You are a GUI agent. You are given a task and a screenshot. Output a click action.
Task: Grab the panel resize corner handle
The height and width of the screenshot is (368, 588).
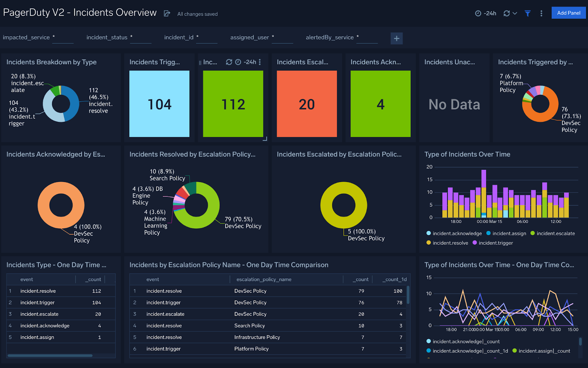click(x=265, y=139)
